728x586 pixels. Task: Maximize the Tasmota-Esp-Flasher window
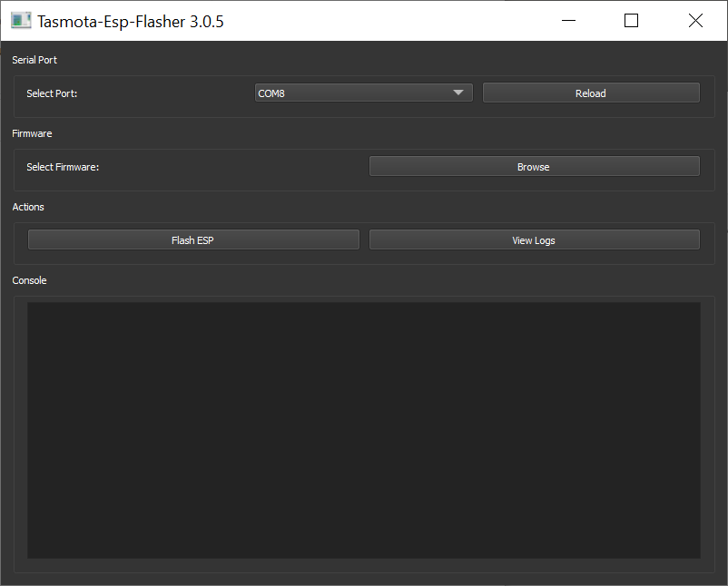632,21
